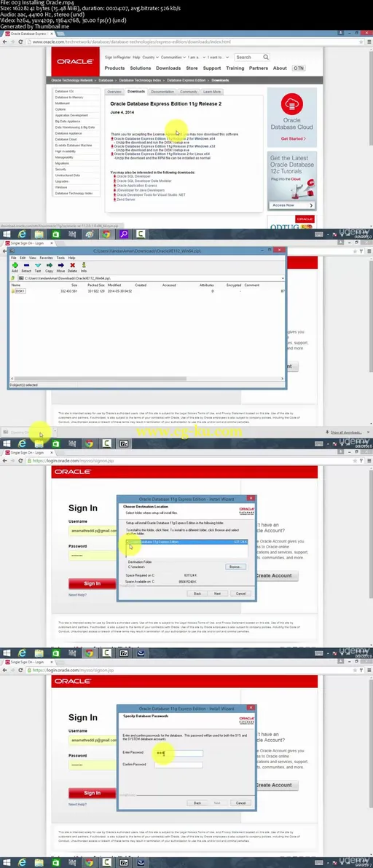
Task: Click the Confirm Password field in wizard
Action: [x=178, y=765]
